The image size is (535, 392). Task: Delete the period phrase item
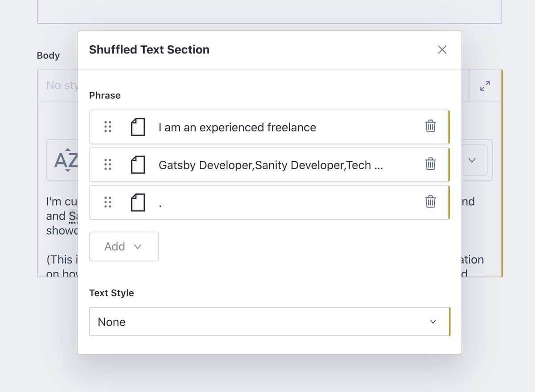coord(430,202)
